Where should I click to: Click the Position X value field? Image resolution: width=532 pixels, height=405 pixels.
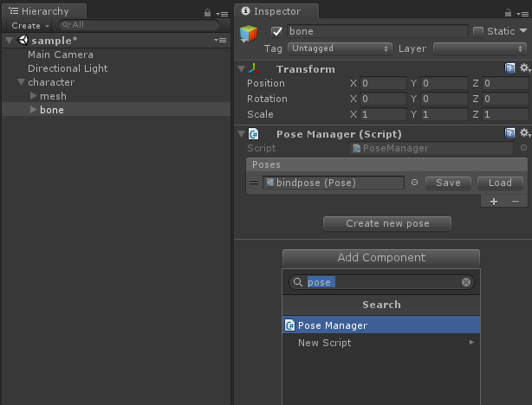pos(383,83)
